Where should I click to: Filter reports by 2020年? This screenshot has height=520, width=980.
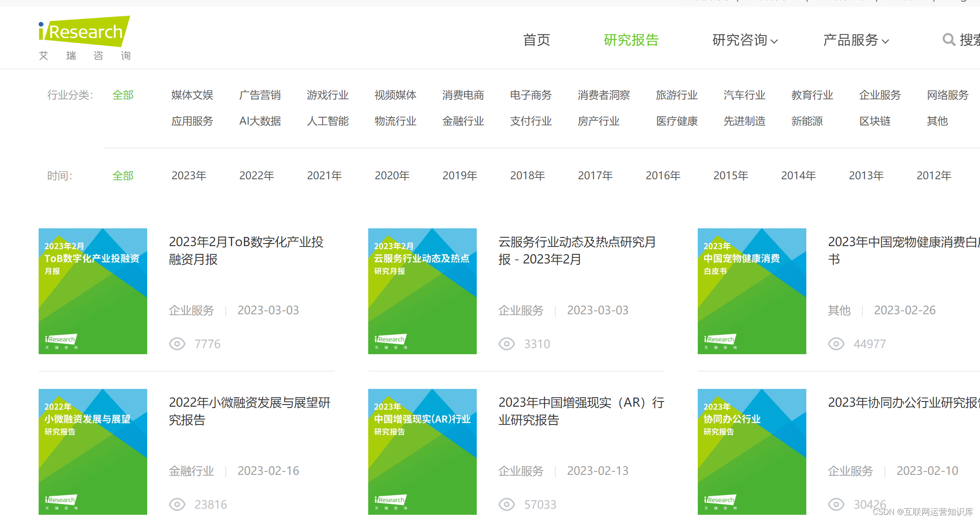392,176
